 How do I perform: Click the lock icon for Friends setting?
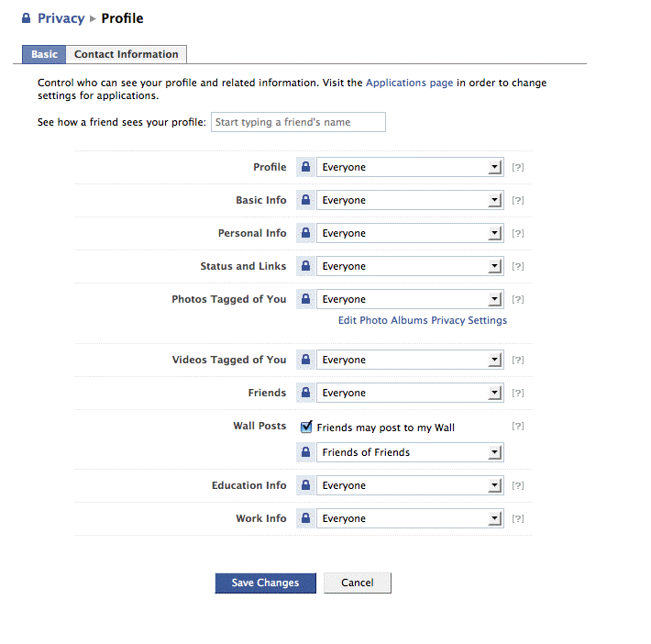(305, 394)
